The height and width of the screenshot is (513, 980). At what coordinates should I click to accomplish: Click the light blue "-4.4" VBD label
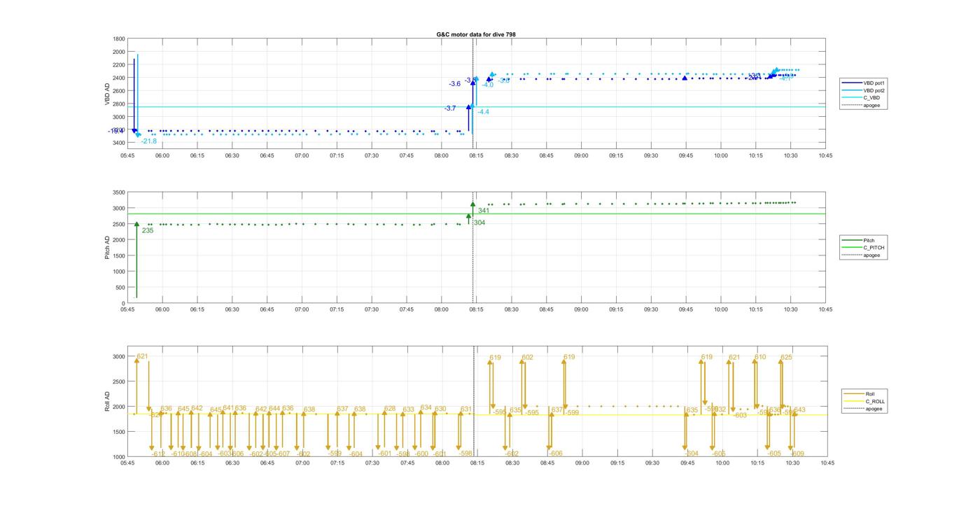484,112
